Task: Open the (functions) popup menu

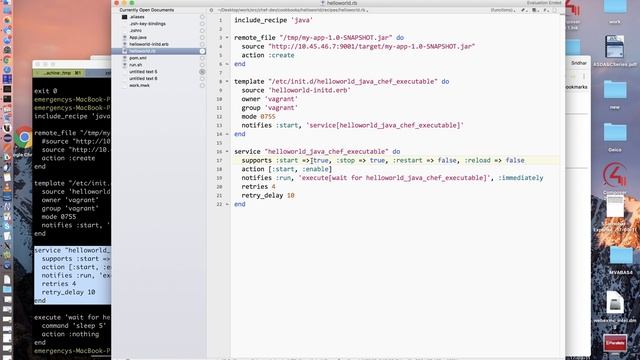Action: pos(503,10)
